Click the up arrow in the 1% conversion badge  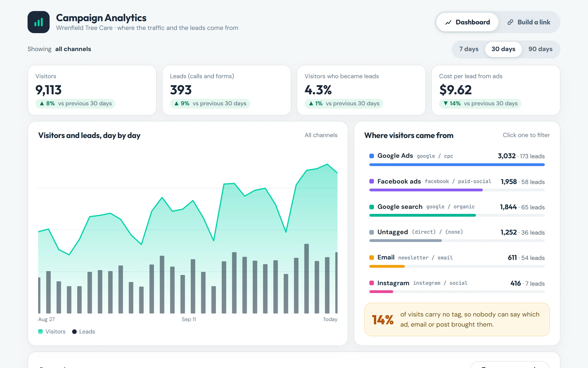point(311,103)
